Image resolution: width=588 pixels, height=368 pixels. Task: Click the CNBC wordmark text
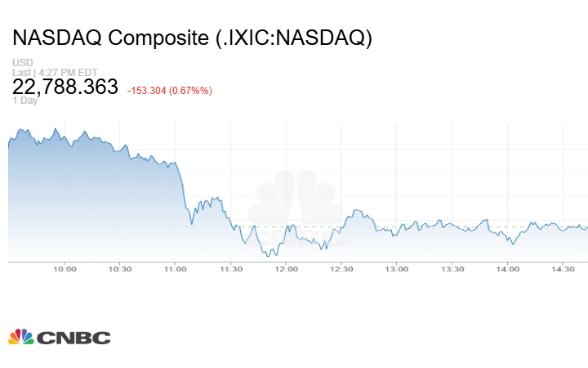[x=73, y=337]
